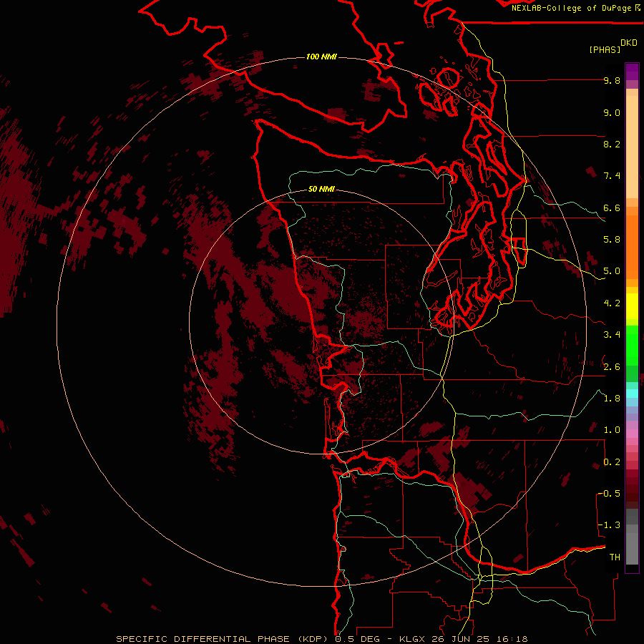Click the TH threshold label on the scale
Screen dimensions: 644x644
[615, 557]
